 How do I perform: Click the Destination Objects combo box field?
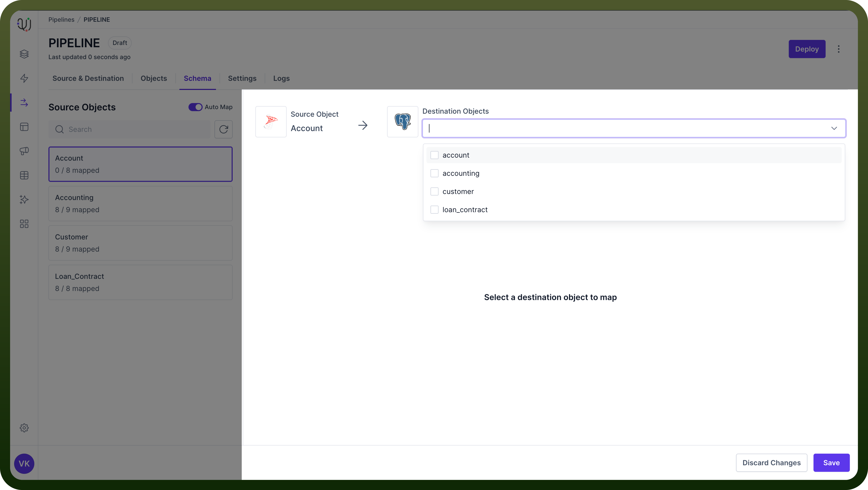pos(634,128)
